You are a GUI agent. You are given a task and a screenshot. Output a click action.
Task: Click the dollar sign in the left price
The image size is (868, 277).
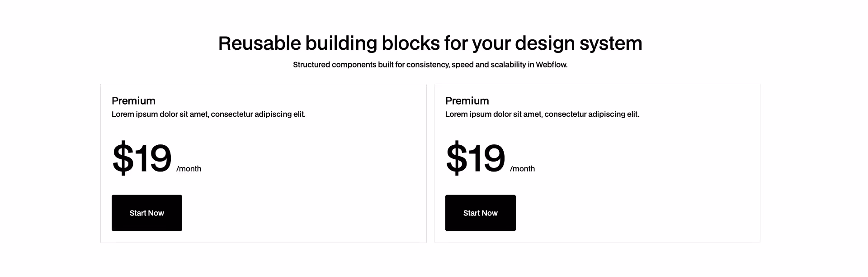[123, 158]
